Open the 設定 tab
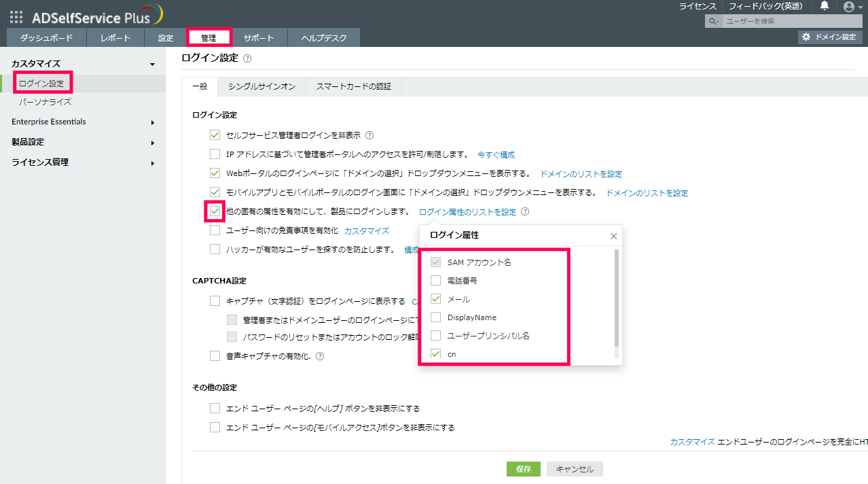 [x=166, y=38]
